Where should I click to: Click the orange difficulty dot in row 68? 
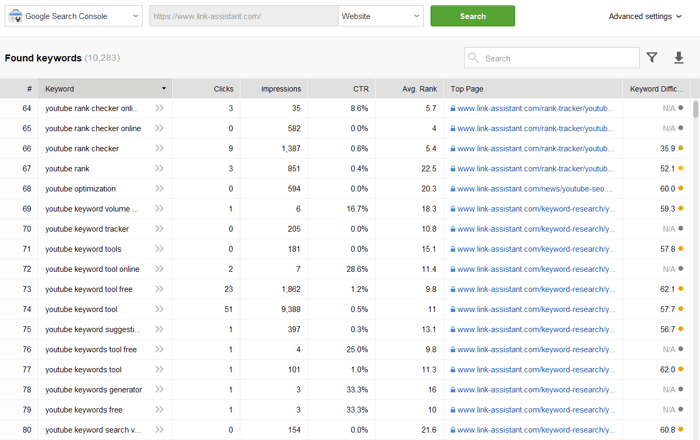[681, 188]
